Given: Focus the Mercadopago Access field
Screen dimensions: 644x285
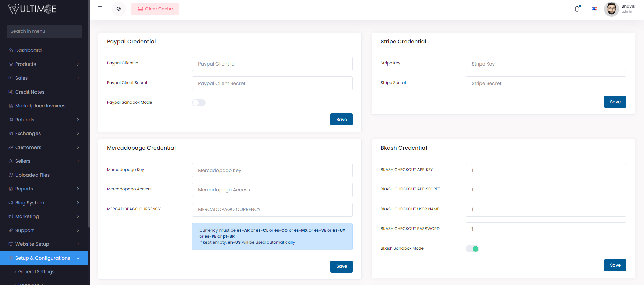Looking at the screenshot, I should (x=272, y=190).
